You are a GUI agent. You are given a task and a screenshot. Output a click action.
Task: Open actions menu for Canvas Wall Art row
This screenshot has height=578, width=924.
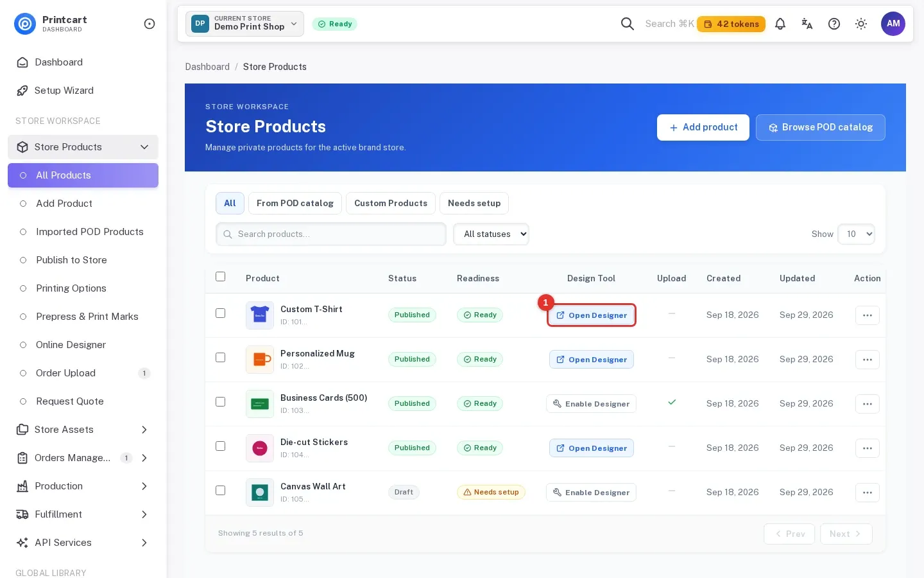(868, 493)
